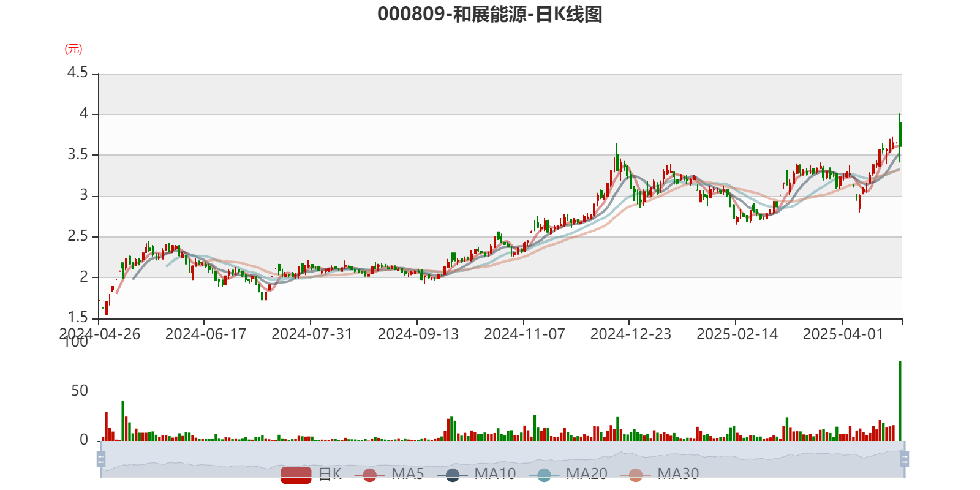980x490 pixels.
Task: Toggle the MA20 line legend item
Action: click(x=568, y=474)
